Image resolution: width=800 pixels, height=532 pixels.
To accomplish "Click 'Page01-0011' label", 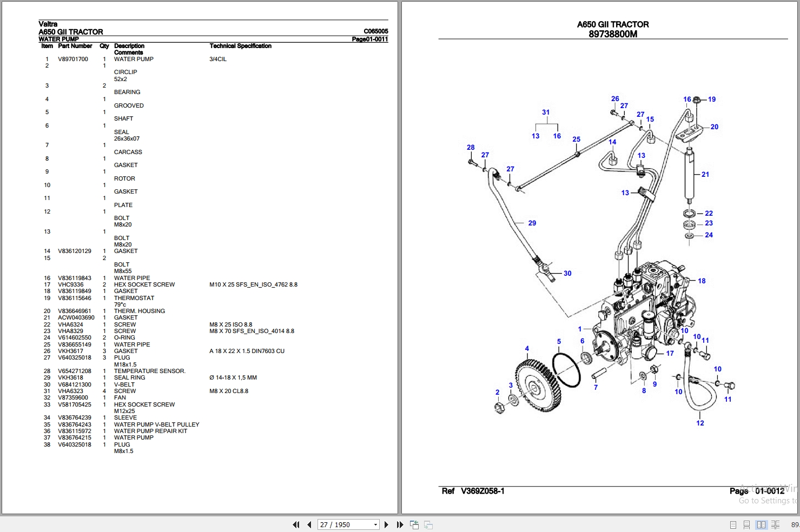I will point(370,39).
